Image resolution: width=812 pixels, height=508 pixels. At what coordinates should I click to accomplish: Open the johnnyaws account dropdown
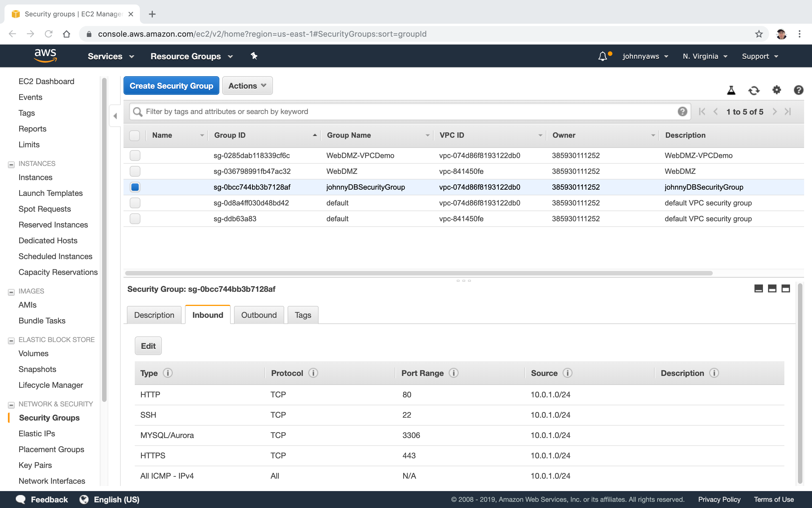646,56
